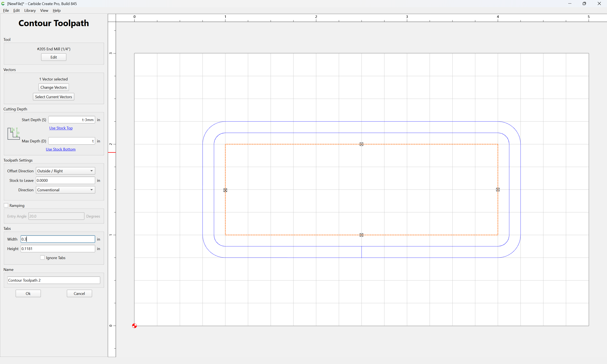Click the left tab marker on rectangle
607x364 pixels.
[x=225, y=190]
